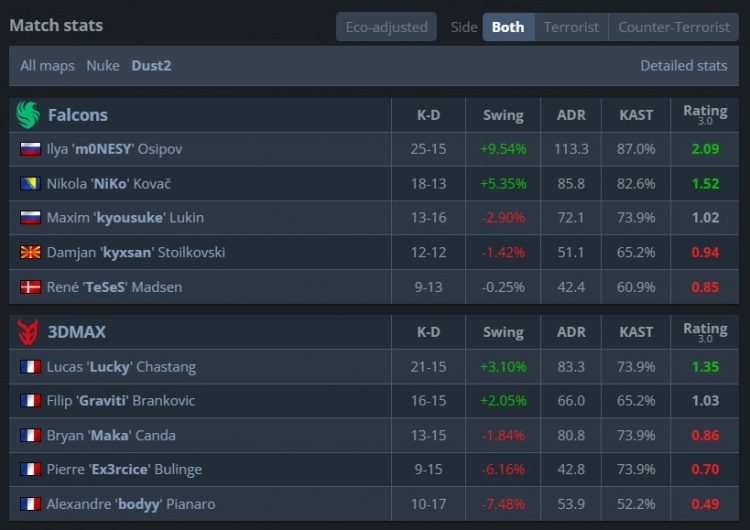The image size is (750, 530).
Task: Click the 3DMAX team logo icon
Action: pyautogui.click(x=27, y=332)
